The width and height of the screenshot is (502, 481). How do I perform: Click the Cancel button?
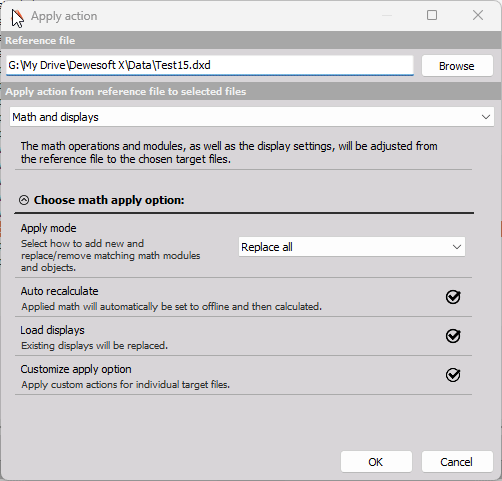pos(457,462)
